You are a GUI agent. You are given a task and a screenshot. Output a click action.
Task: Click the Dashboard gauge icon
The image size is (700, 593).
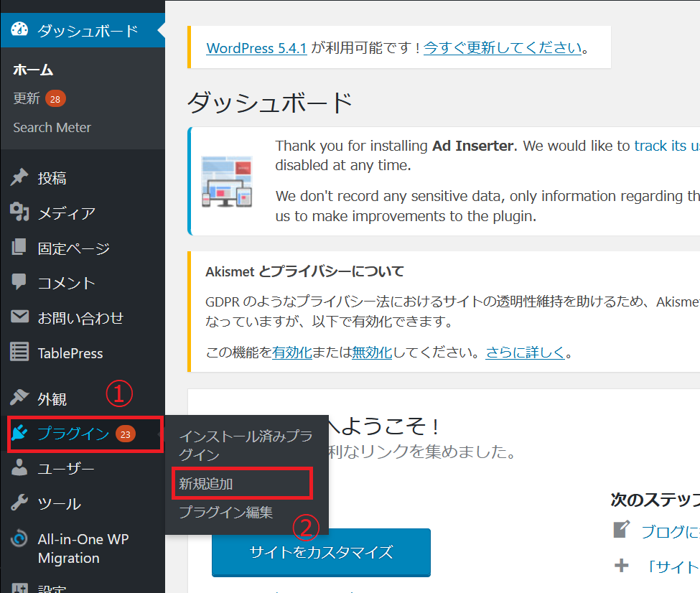point(19,30)
